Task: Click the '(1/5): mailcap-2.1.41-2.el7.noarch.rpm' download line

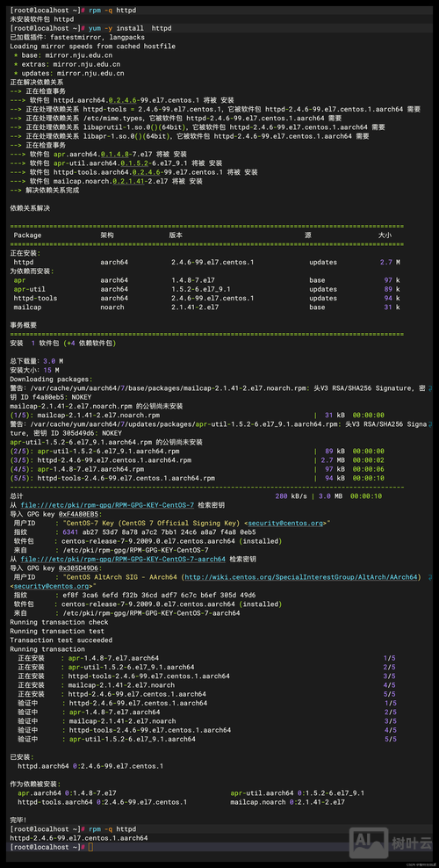Action: point(198,415)
